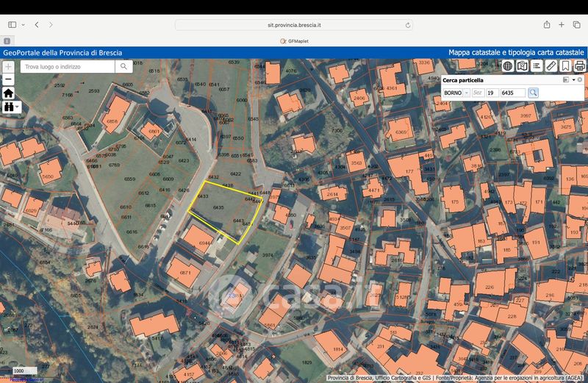Select the ruler measure tool
Screen dimensions: 588x383
point(551,66)
